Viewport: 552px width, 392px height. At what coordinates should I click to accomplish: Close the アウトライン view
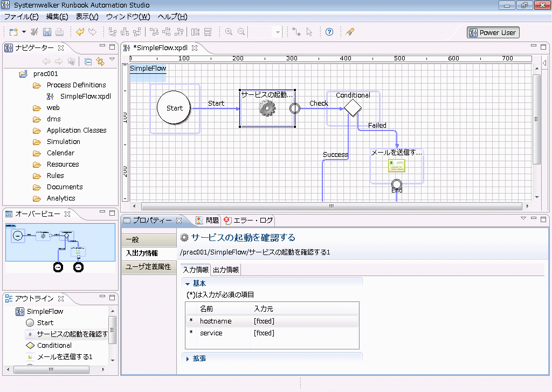click(x=61, y=299)
